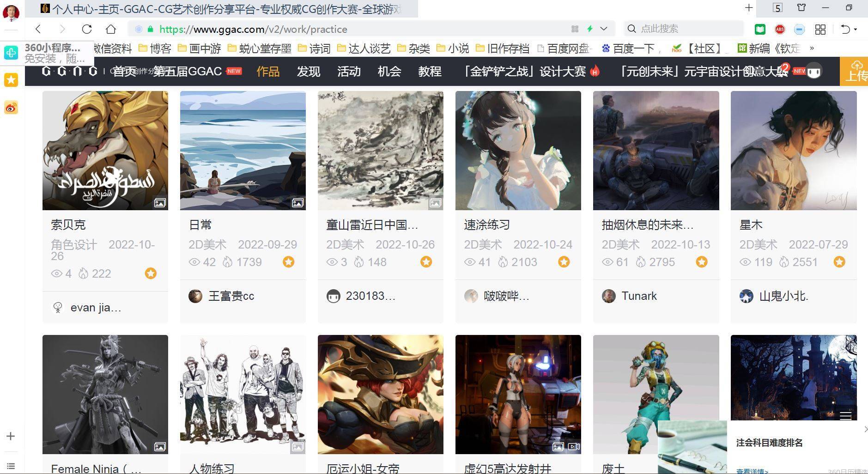Screen dimensions: 868x474
Task: Open author evan jia profile avatar
Action: [58, 308]
